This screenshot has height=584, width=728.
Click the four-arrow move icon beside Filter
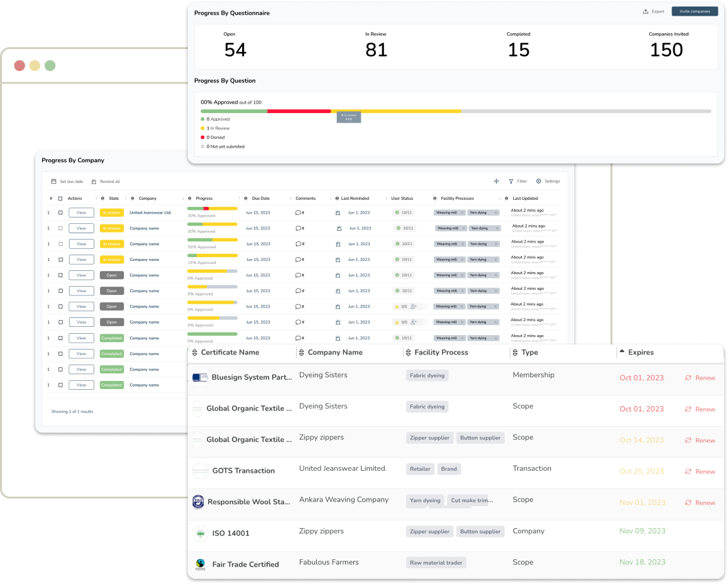click(x=496, y=182)
